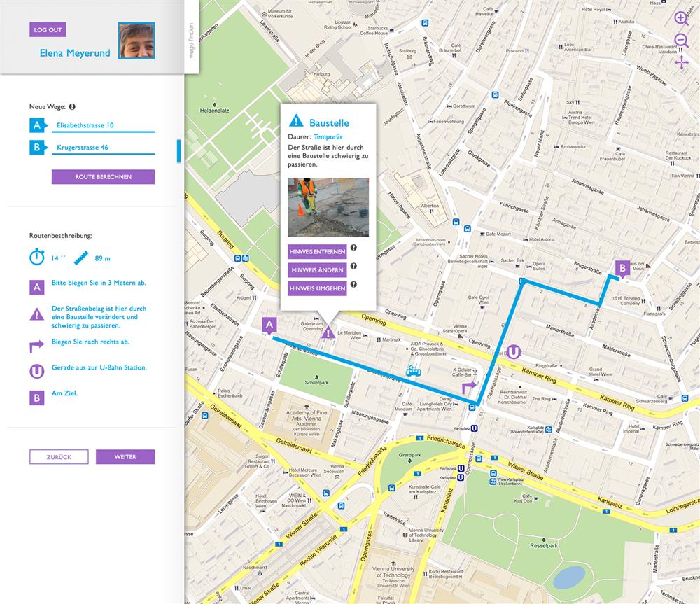Click the U-Bahn step icon in sidebar
Viewport: 700px width, 604px height.
(37, 372)
